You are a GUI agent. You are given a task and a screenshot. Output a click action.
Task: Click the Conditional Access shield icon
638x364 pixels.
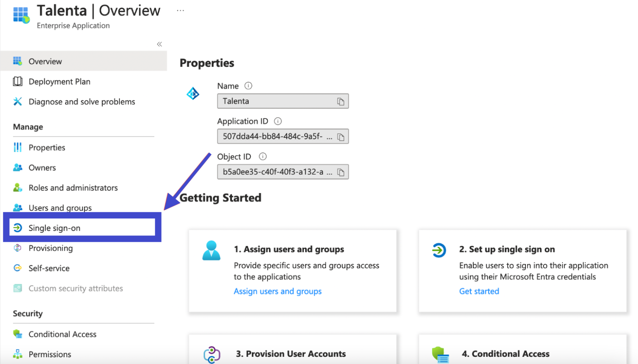pos(18,334)
